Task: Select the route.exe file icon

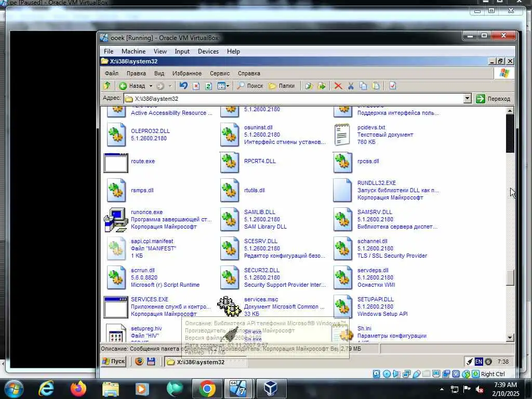Action: (116, 163)
